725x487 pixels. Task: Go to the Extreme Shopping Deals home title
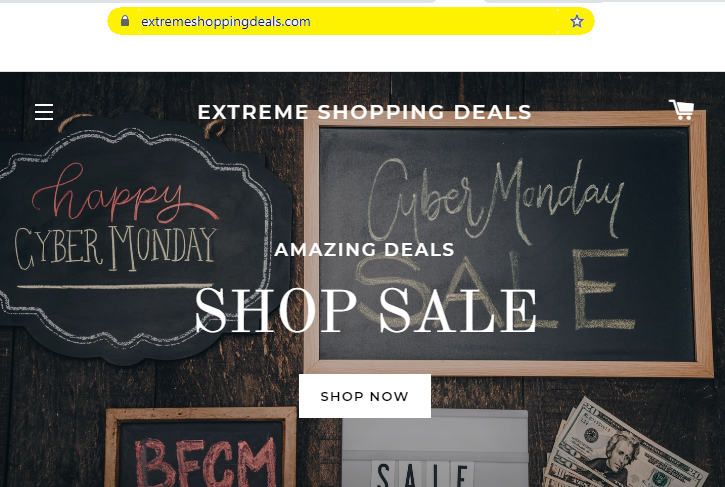tap(364, 112)
